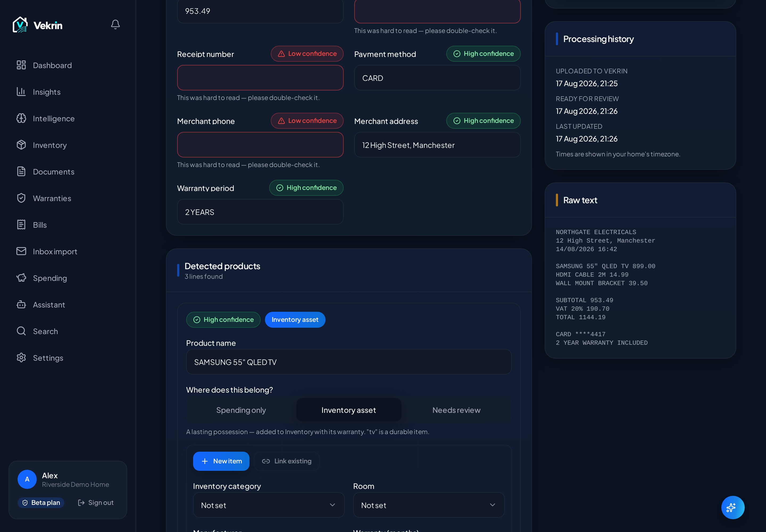Click the Insights bar chart icon

[x=21, y=92]
